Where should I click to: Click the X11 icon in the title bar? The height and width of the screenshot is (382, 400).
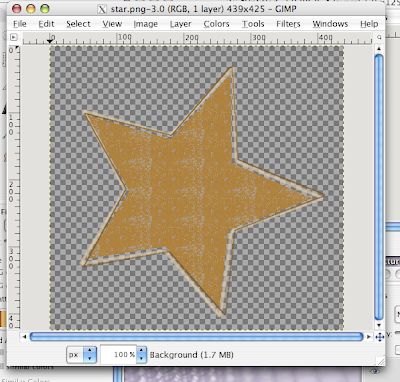pos(102,9)
